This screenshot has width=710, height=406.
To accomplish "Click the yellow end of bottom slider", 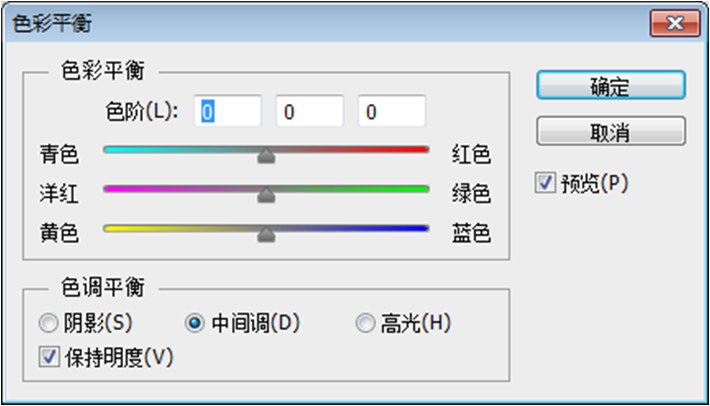I will tap(109, 228).
